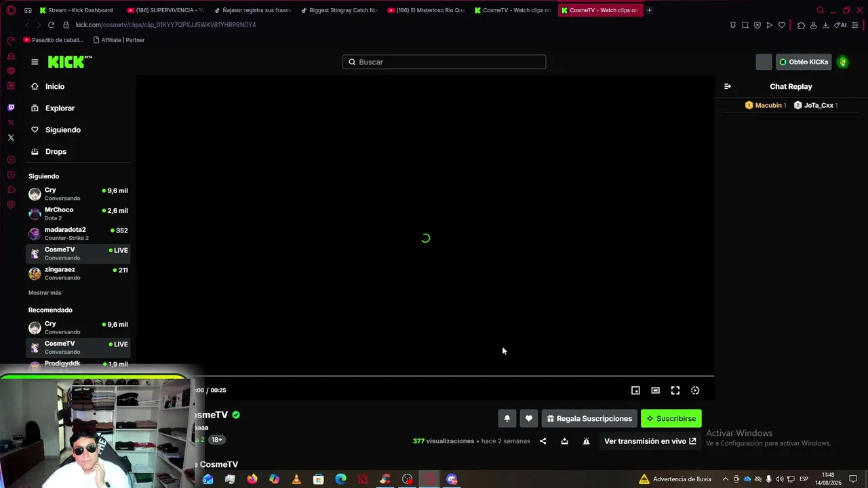868x488 pixels.
Task: Show hidden system tray icons chevron
Action: coord(726,479)
